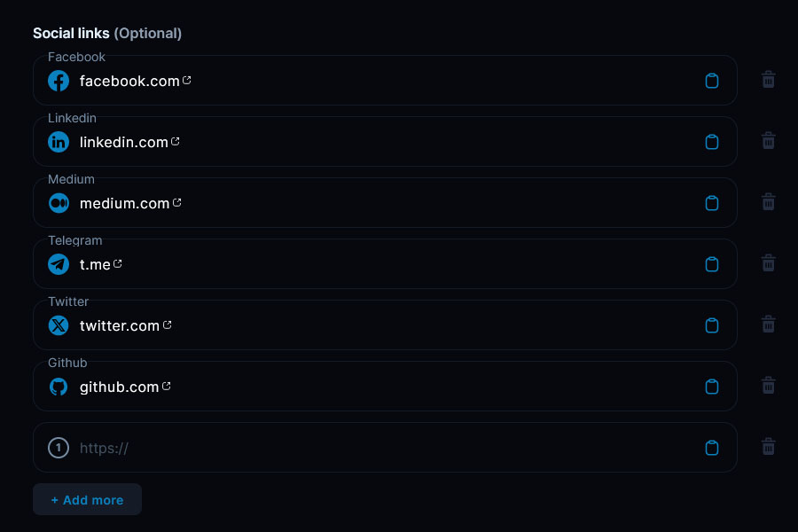The height and width of the screenshot is (532, 798).
Task: Trash the Telegram social link
Action: point(769,263)
